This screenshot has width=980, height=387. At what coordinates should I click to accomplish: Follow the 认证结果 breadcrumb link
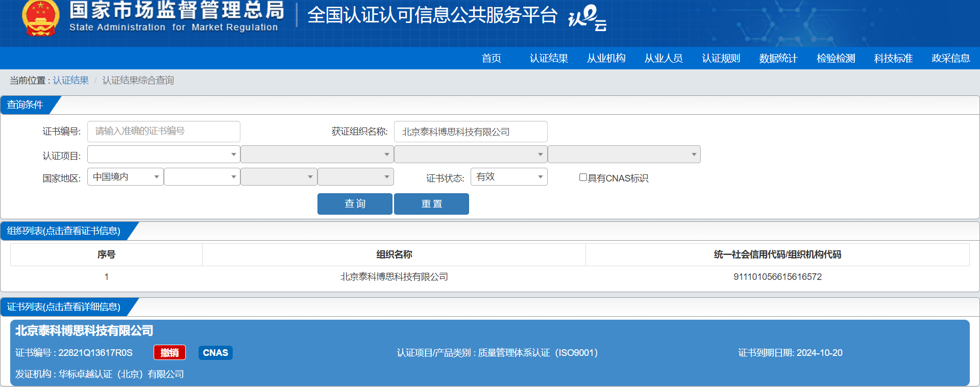[x=71, y=81]
